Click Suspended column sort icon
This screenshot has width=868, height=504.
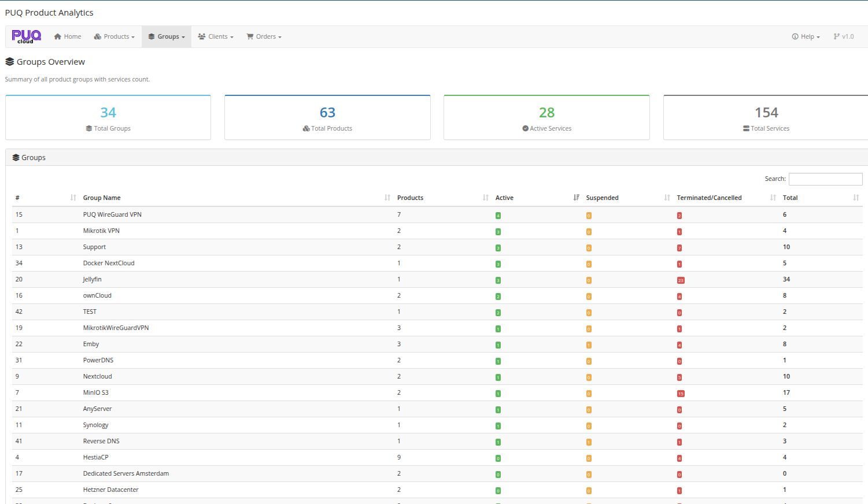point(667,198)
